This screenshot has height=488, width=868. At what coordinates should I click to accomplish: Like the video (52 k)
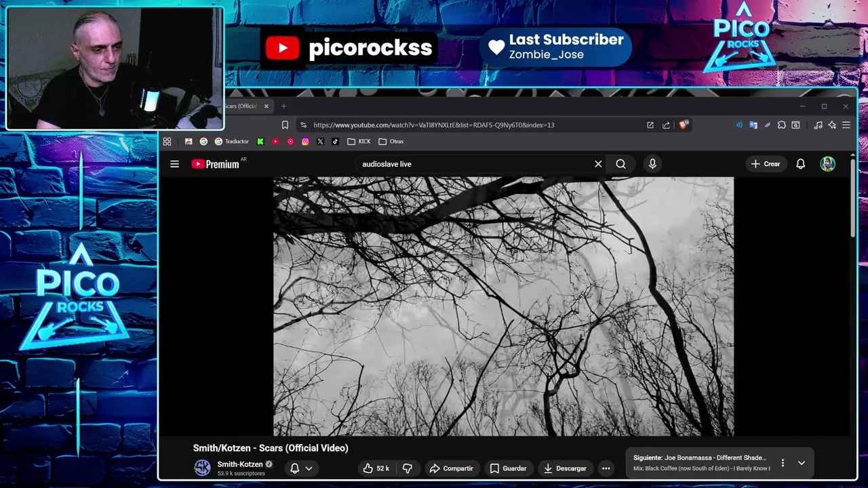pos(376,468)
